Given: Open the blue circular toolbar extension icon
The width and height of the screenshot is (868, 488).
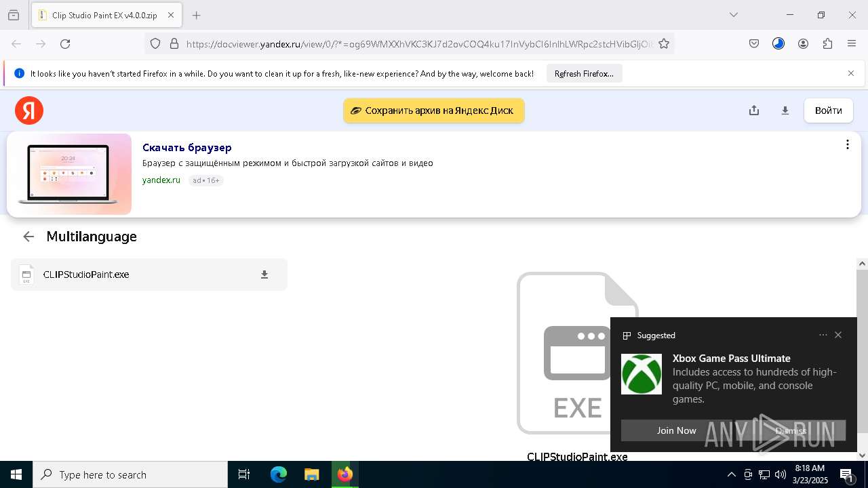Looking at the screenshot, I should (x=778, y=43).
